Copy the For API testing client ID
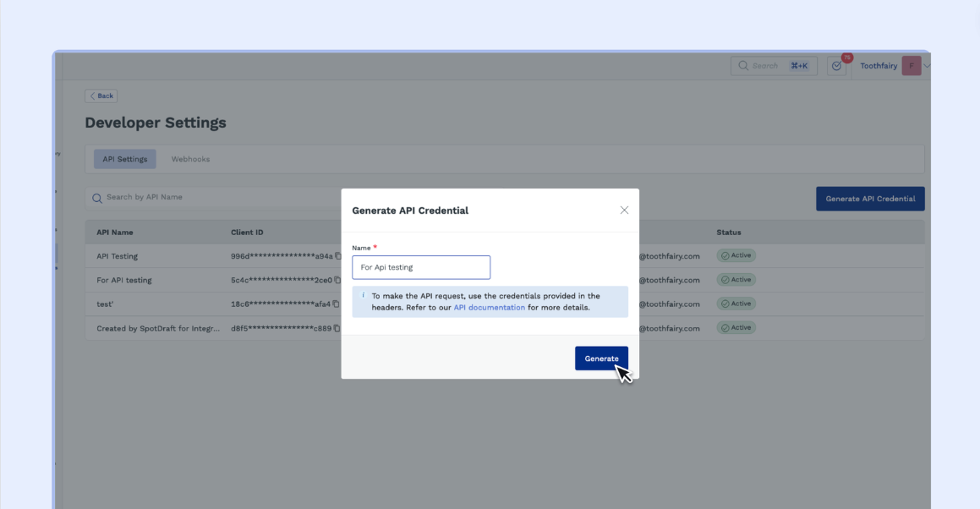 [337, 280]
